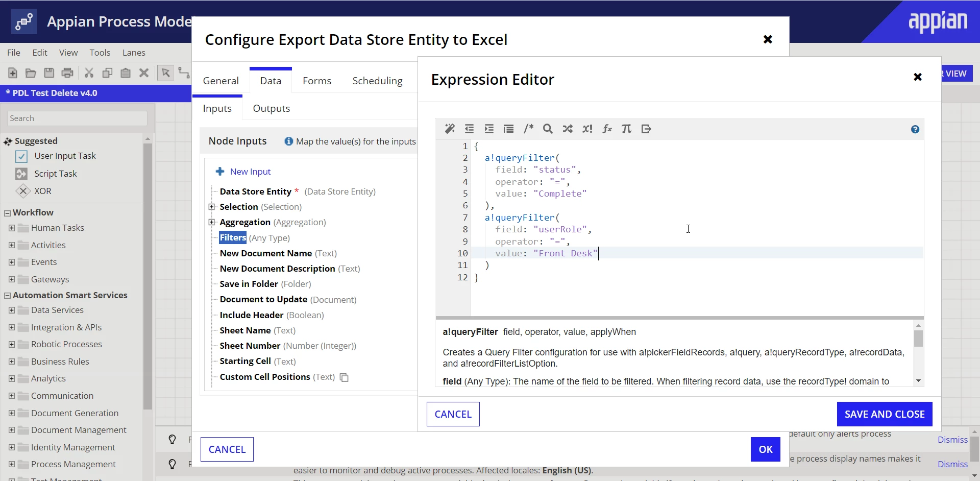This screenshot has height=481, width=980.
Task: Click the New Input link
Action: tap(250, 172)
